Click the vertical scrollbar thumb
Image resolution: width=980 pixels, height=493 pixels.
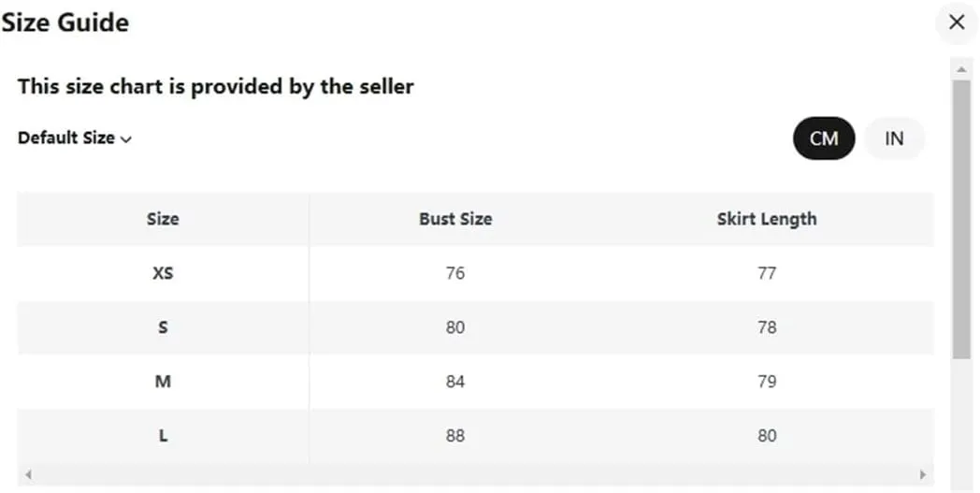pyautogui.click(x=961, y=219)
